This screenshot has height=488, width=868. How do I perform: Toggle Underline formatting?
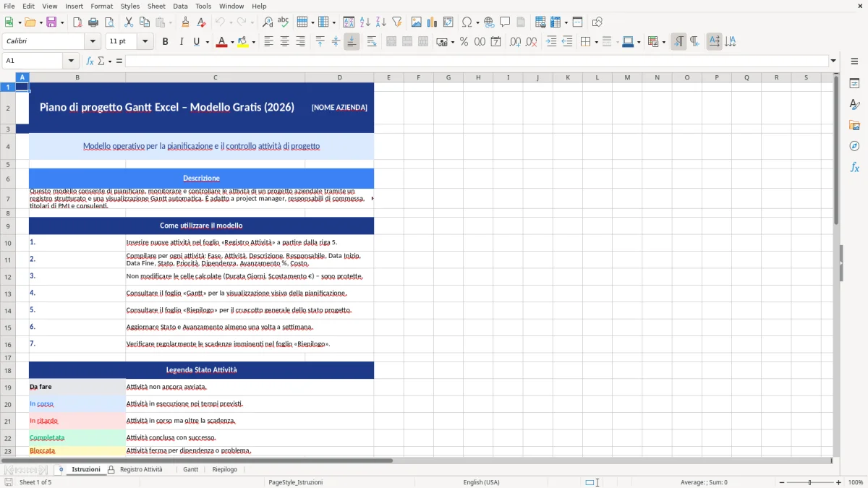click(196, 42)
